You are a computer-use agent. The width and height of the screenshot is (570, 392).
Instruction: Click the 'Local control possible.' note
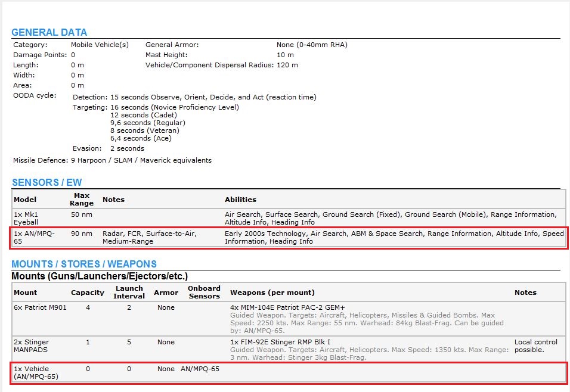[536, 346]
